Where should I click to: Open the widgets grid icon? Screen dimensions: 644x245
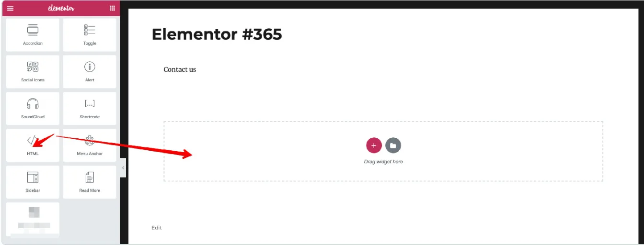point(112,8)
